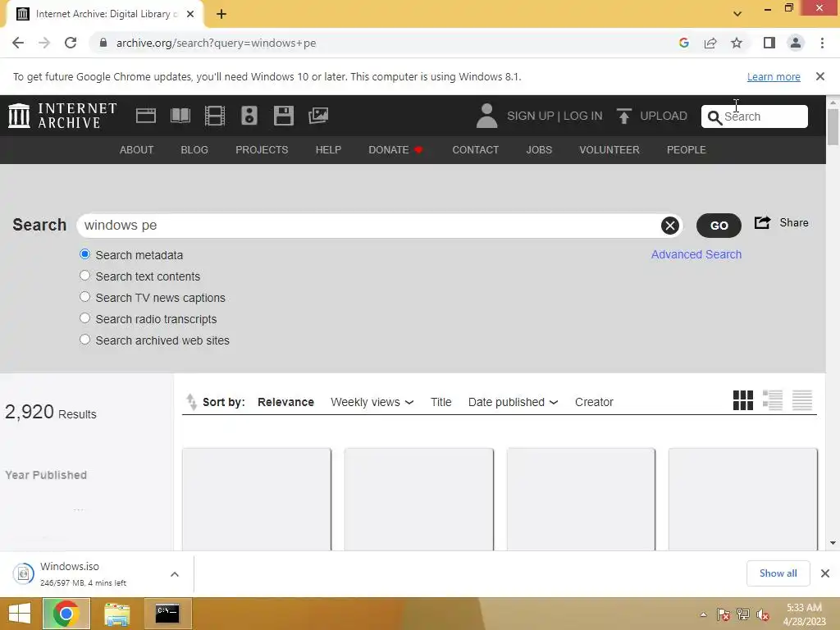Screen dimensions: 840x630
Task: Switch to compact list view
Action: 802,400
